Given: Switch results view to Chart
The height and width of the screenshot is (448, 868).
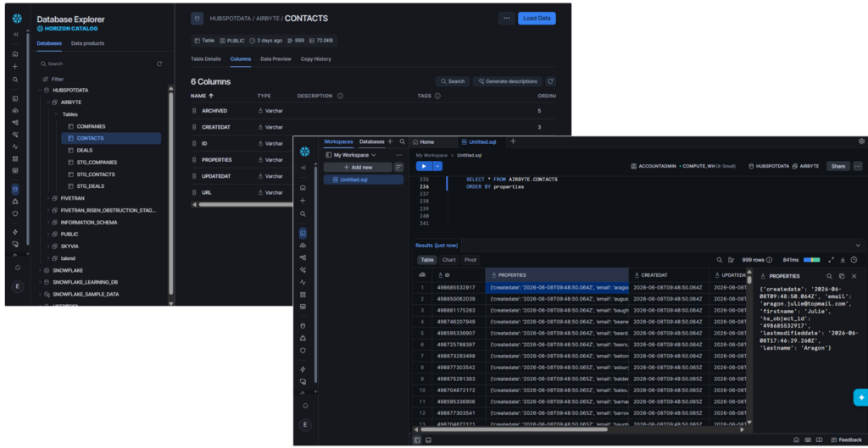Looking at the screenshot, I should click(x=449, y=260).
